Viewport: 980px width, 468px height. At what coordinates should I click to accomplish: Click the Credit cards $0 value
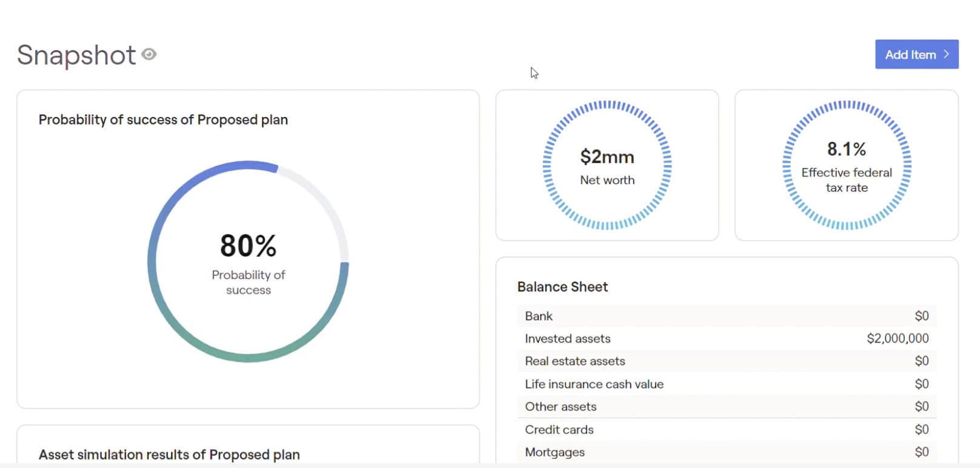[921, 429]
